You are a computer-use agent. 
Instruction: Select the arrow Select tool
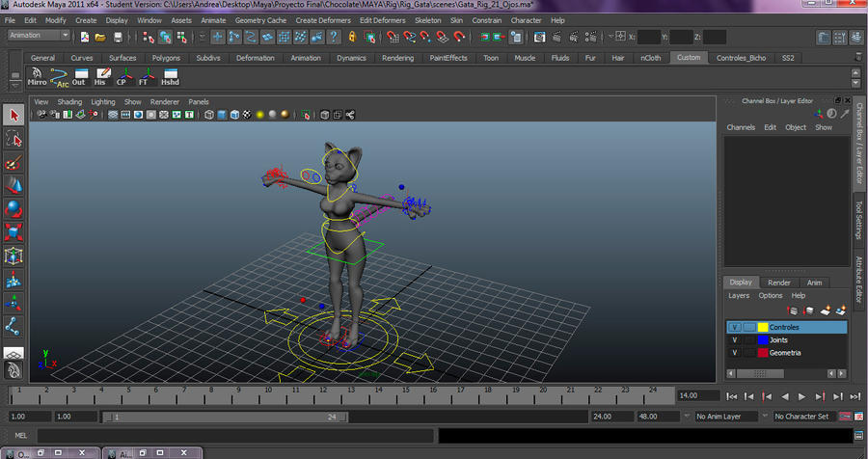coord(14,115)
